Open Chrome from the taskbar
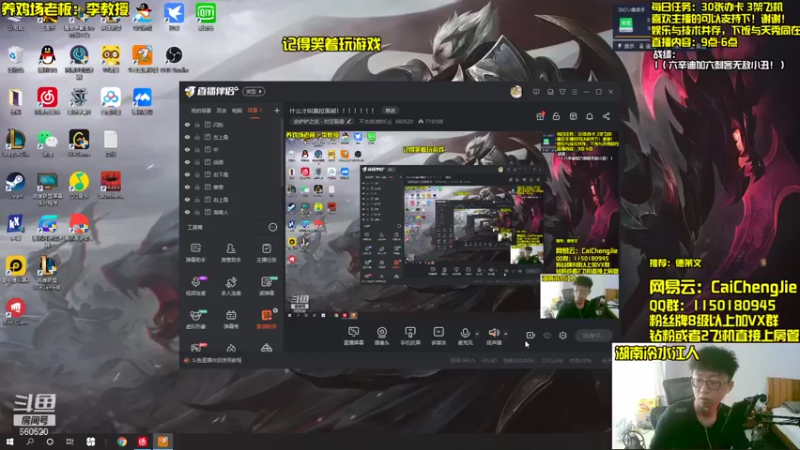This screenshot has width=800, height=450. (x=122, y=441)
